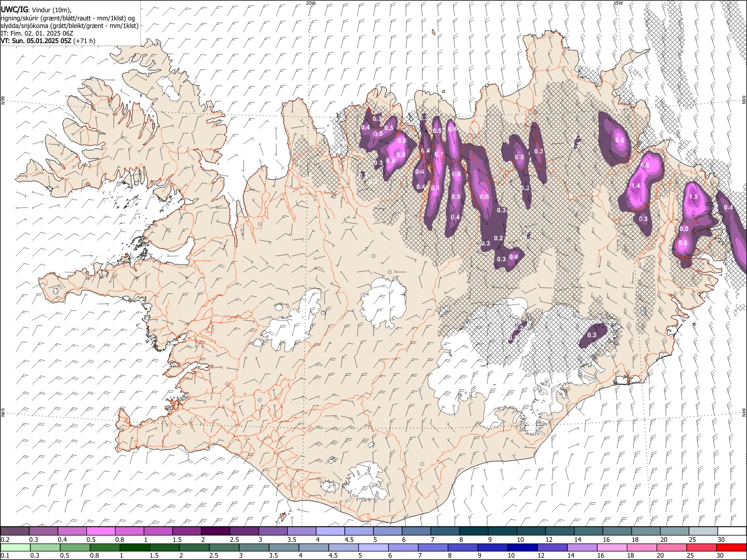
Task: Select the bright pink 0.5–0.8 snow legend swatch
Action: pos(100,531)
